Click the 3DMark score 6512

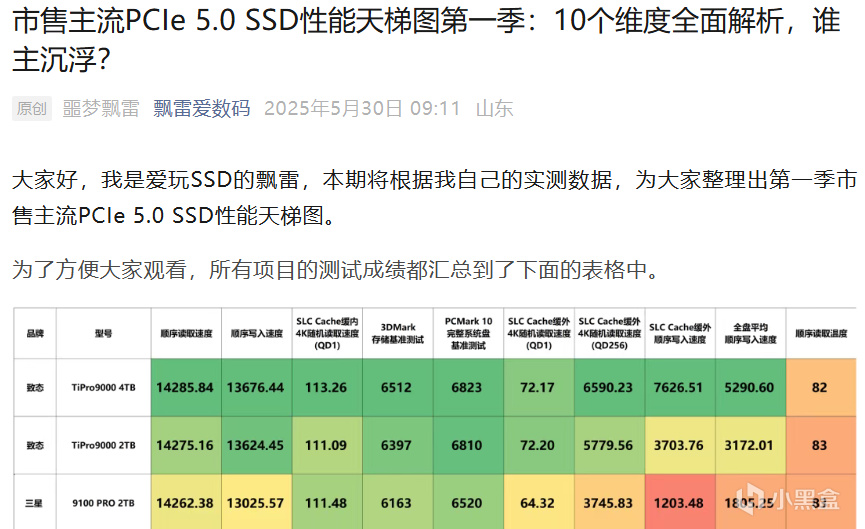point(396,387)
